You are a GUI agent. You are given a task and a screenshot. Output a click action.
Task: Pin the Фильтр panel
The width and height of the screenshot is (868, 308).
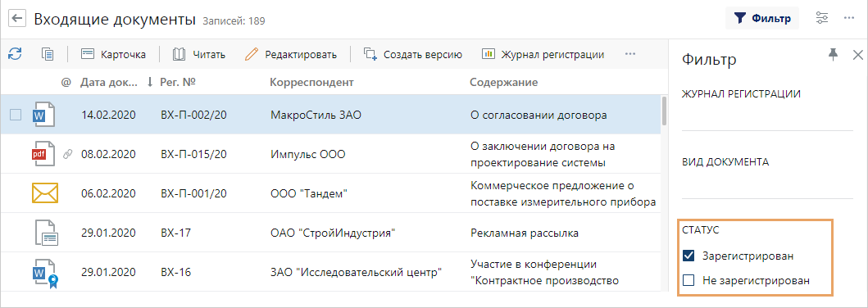click(833, 53)
